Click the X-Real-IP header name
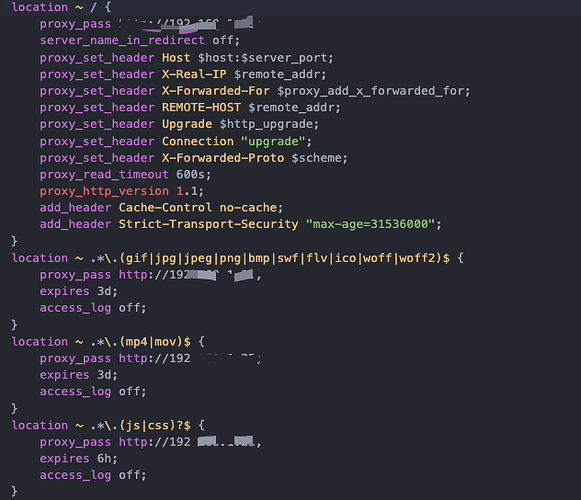This screenshot has height=500, width=581. point(194,74)
